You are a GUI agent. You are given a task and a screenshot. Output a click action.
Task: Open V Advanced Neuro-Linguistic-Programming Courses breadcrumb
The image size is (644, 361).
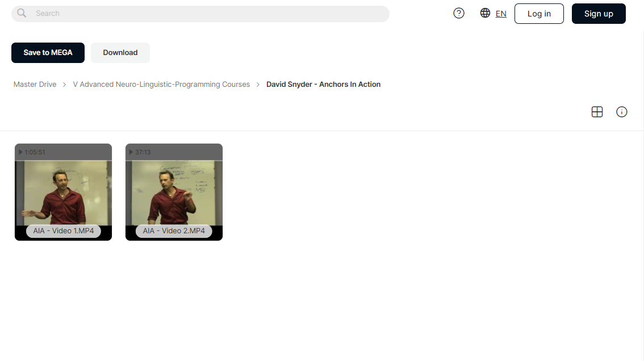[161, 84]
